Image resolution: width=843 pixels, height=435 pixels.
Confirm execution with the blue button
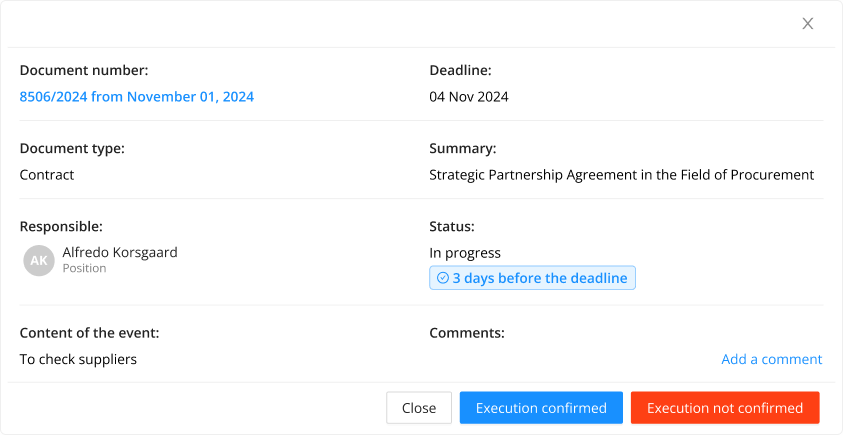(x=541, y=408)
